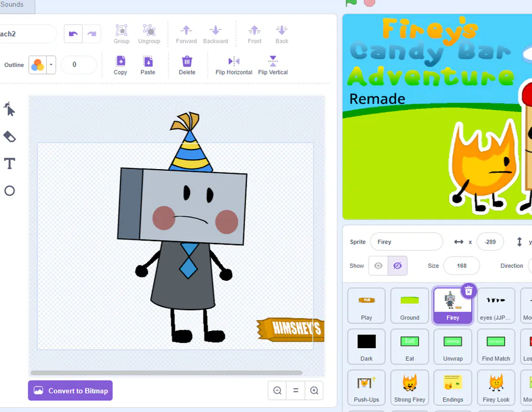Select the Push-Ups sprite
The image size is (532, 412).
(x=366, y=388)
